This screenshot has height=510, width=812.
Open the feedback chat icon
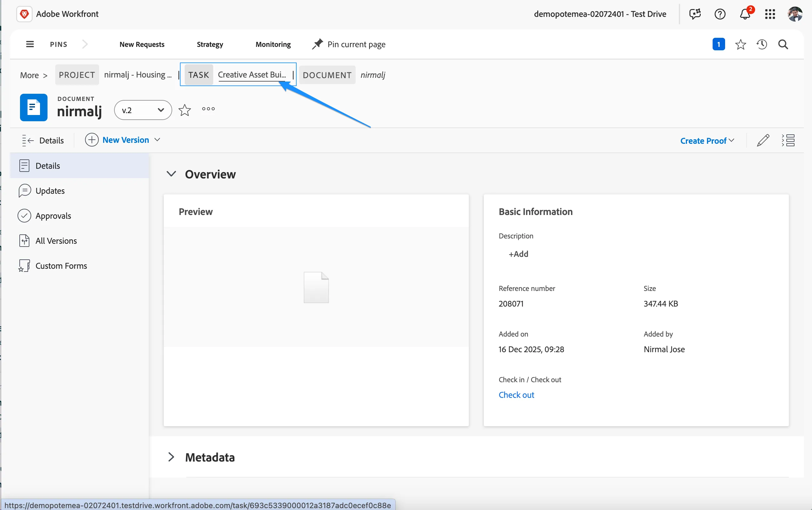coord(695,14)
